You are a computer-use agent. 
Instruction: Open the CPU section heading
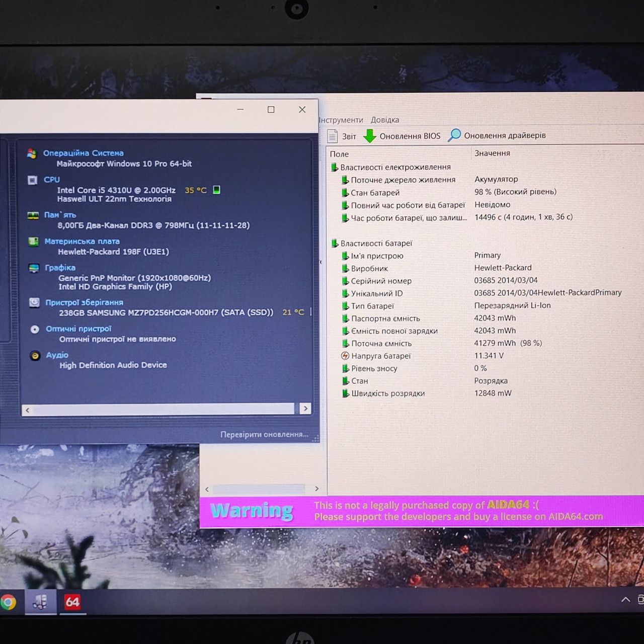[51, 180]
